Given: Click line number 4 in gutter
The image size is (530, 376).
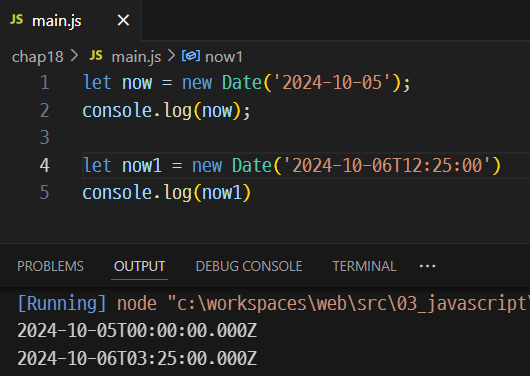Looking at the screenshot, I should (45, 165).
